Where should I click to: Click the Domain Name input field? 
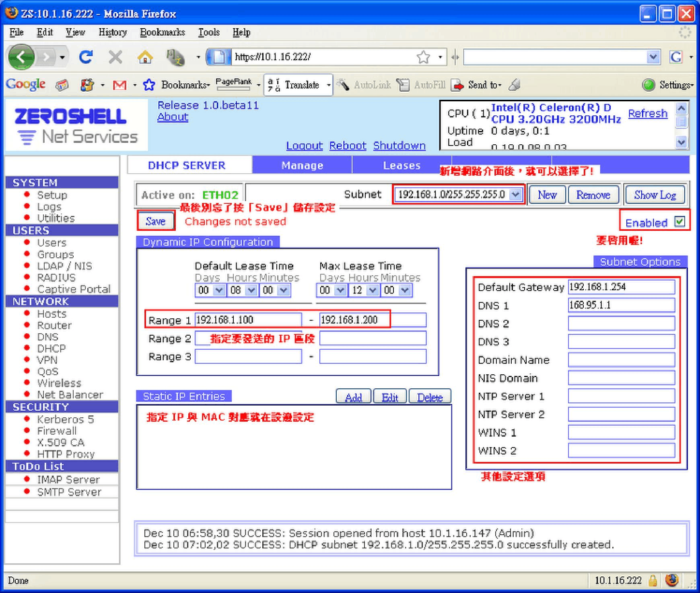622,360
